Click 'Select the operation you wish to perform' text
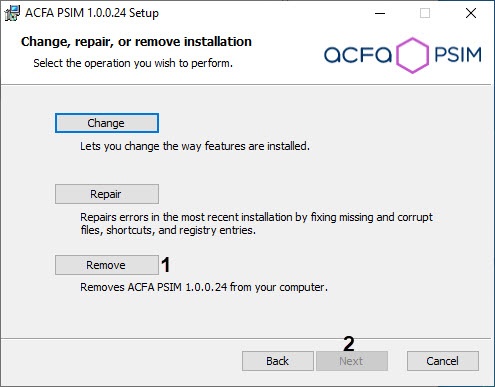 [x=133, y=63]
